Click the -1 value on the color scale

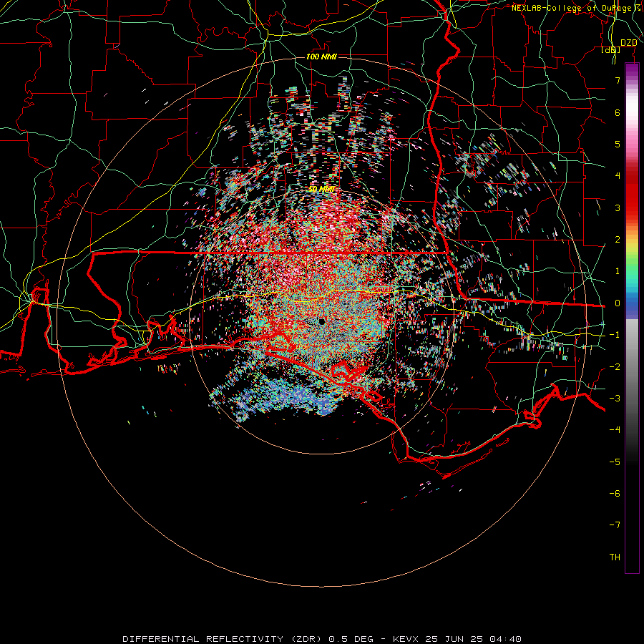click(x=615, y=335)
